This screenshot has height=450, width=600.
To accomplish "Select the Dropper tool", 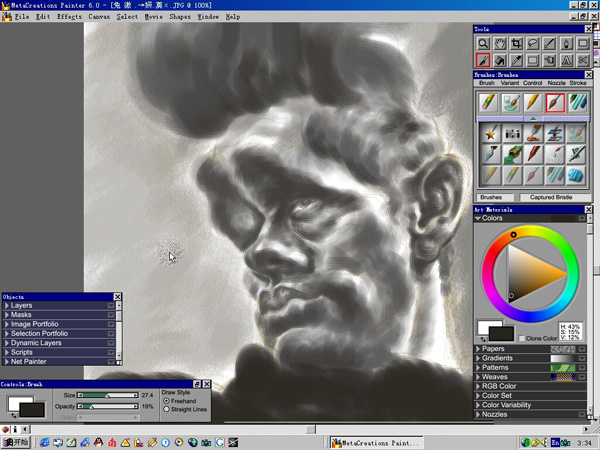I will tap(517, 60).
